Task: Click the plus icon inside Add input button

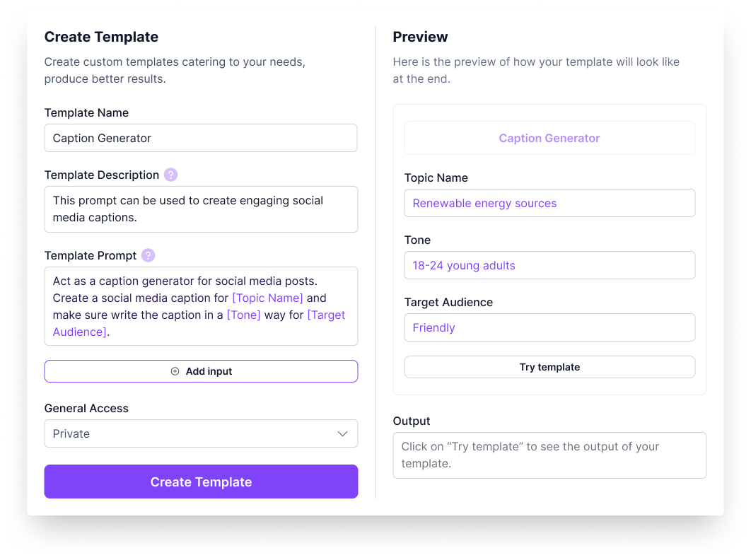Action: [x=175, y=371]
